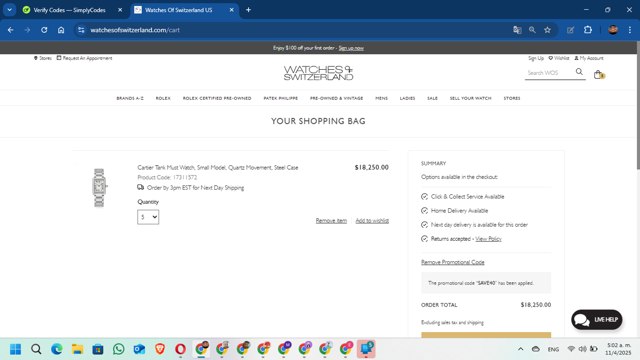640x360 pixels.
Task: Open the Windows Start menu
Action: click(16, 349)
